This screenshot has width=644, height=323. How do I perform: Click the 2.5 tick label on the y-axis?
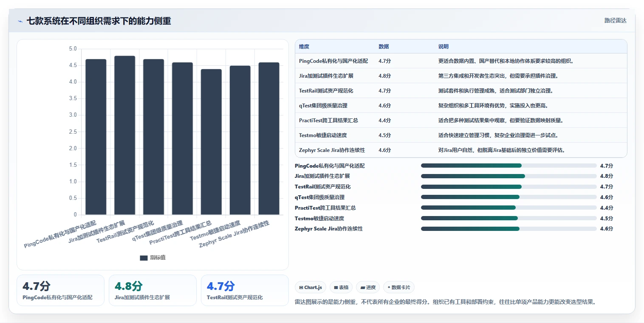[x=73, y=132]
